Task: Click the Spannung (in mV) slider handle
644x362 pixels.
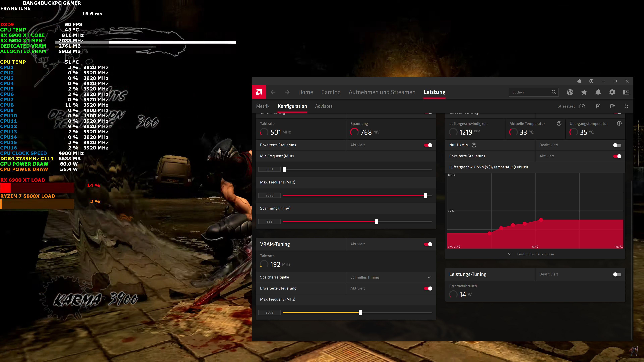Action: 377,222
